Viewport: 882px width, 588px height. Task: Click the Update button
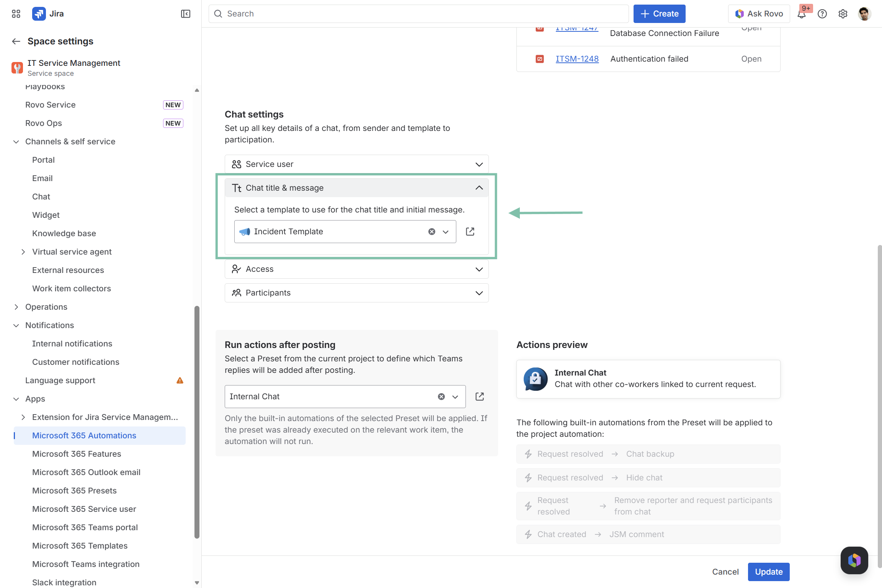[768, 572]
